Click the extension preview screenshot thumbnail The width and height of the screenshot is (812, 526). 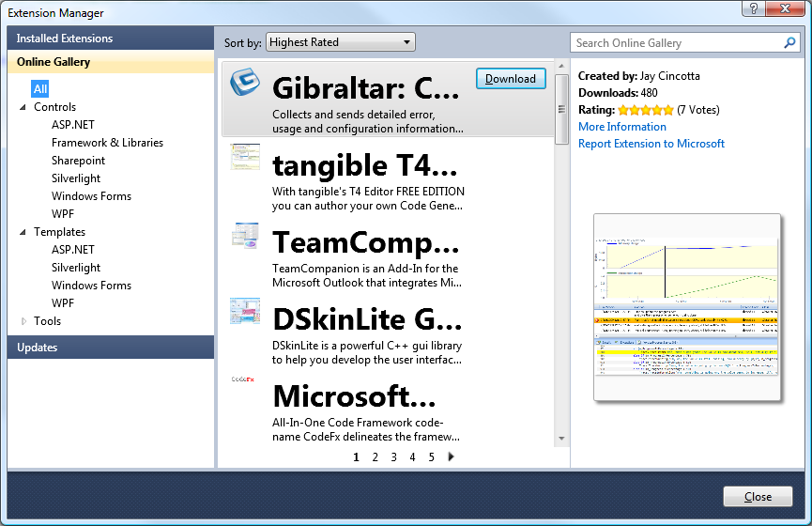(x=686, y=307)
